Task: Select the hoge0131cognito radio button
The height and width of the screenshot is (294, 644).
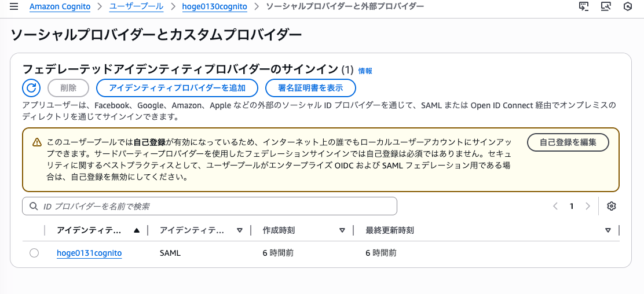Action: click(x=34, y=253)
